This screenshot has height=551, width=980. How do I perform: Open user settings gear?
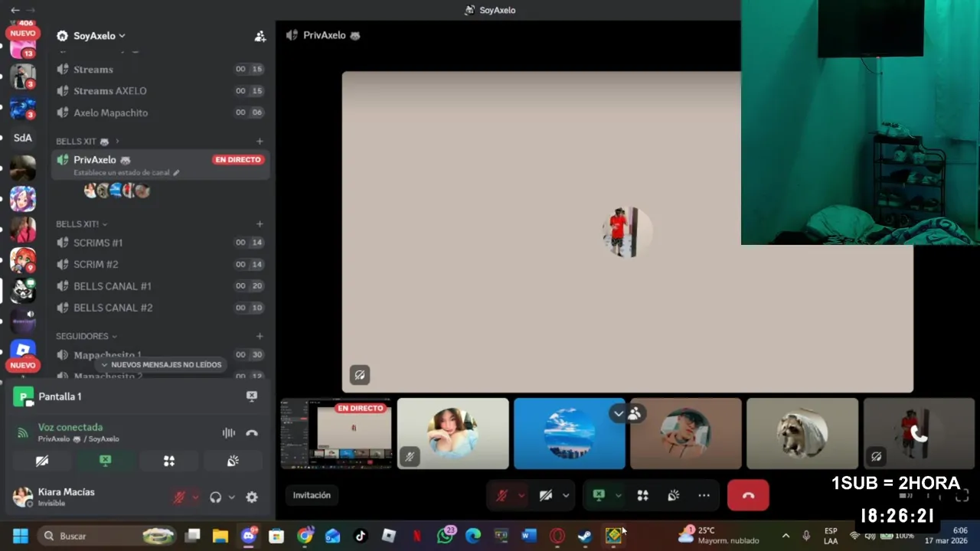click(x=252, y=497)
